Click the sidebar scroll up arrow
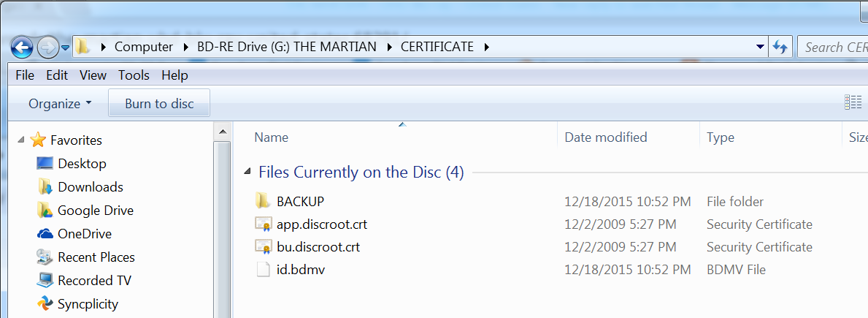The height and width of the screenshot is (318, 868). coord(222,132)
